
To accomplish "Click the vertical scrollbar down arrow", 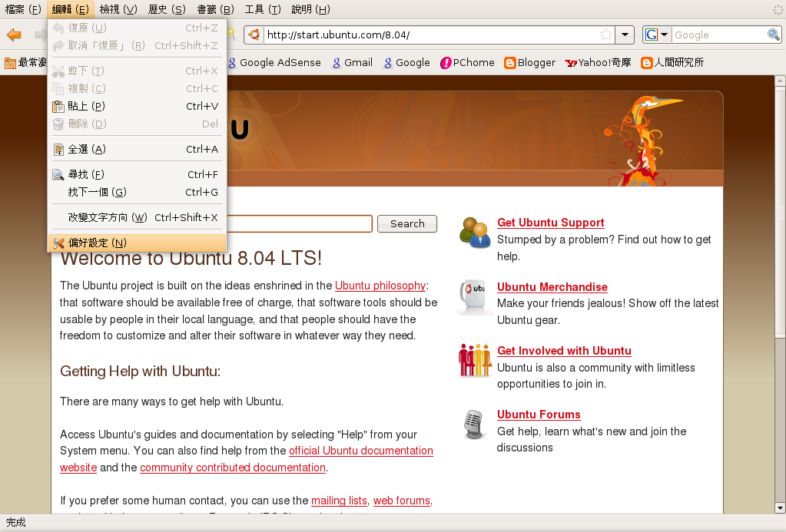I will [780, 508].
